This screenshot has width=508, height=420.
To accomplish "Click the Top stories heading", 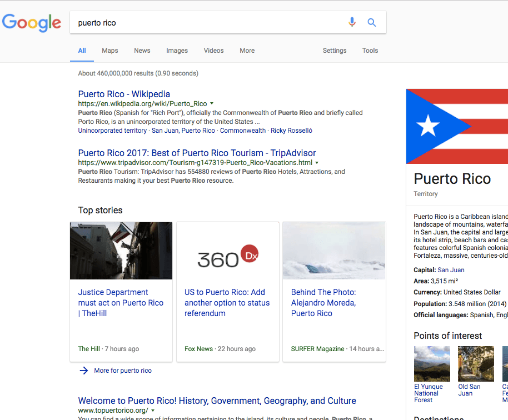I will 100,210.
